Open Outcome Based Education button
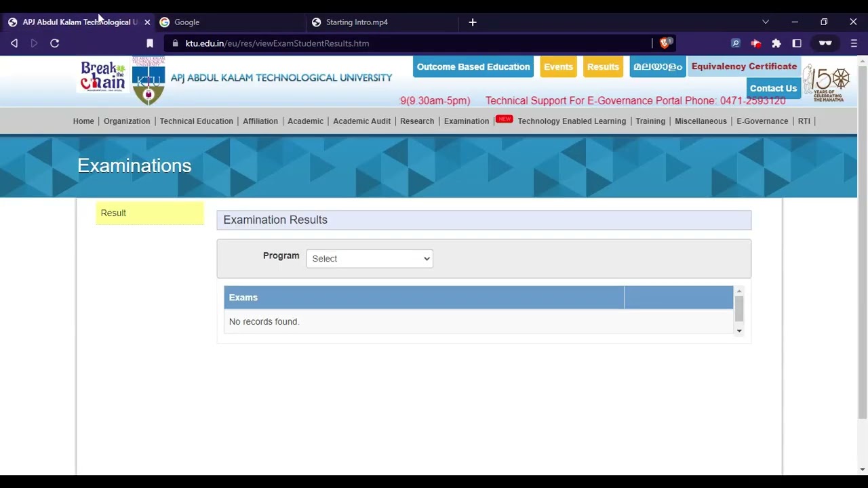The width and height of the screenshot is (868, 488). tap(473, 67)
